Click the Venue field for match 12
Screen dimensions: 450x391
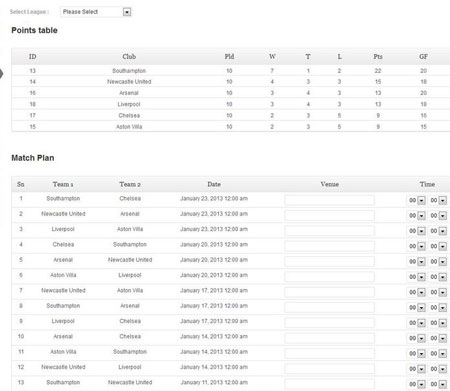click(x=329, y=369)
